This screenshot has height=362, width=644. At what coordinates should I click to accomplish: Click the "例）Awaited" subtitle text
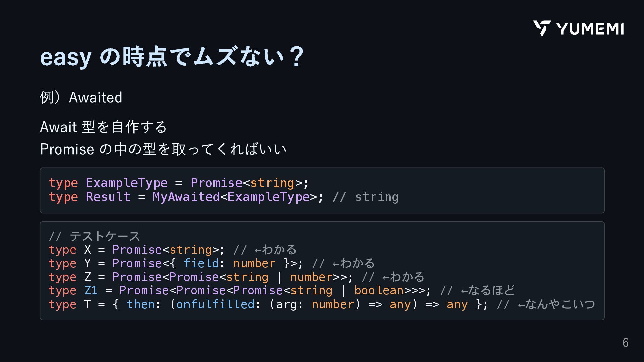click(81, 97)
